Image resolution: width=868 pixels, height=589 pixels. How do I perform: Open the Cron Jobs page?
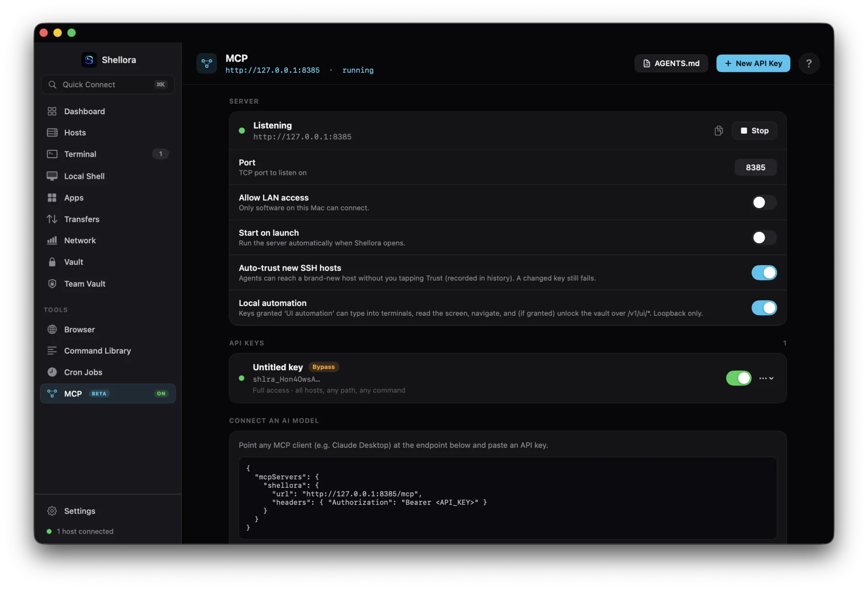pyautogui.click(x=108, y=372)
